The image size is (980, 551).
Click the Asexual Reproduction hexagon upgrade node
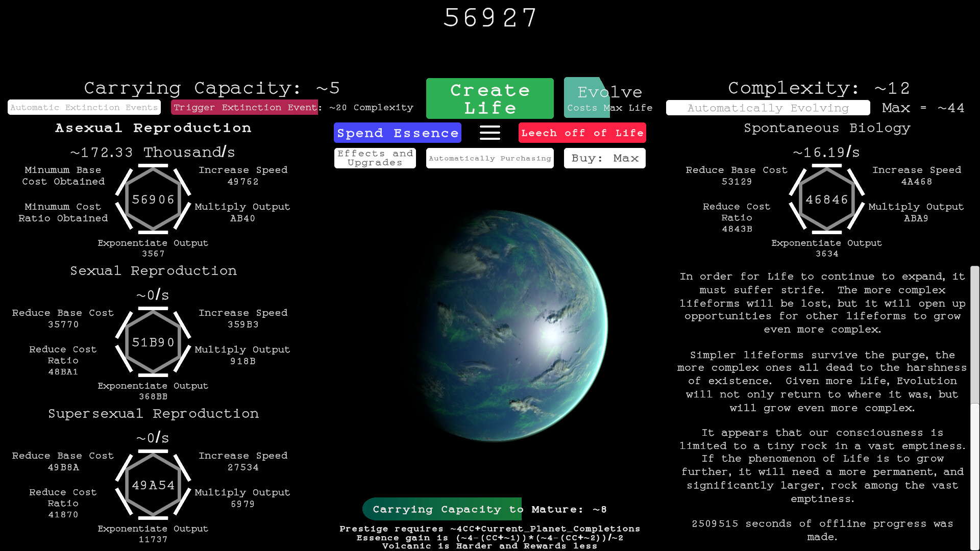(x=153, y=199)
